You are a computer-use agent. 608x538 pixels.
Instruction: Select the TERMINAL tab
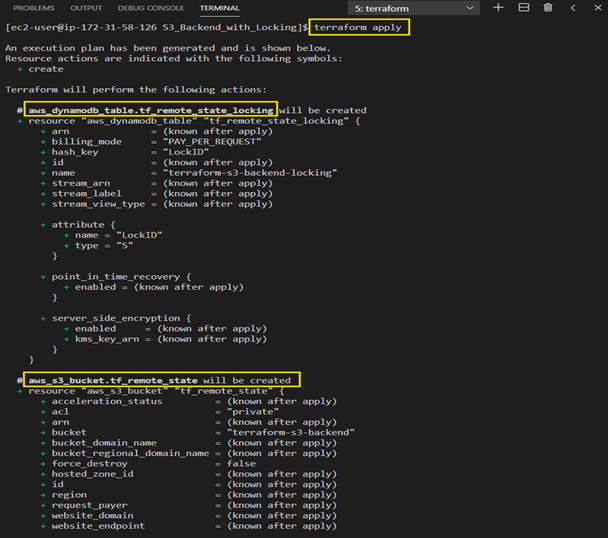(x=219, y=8)
